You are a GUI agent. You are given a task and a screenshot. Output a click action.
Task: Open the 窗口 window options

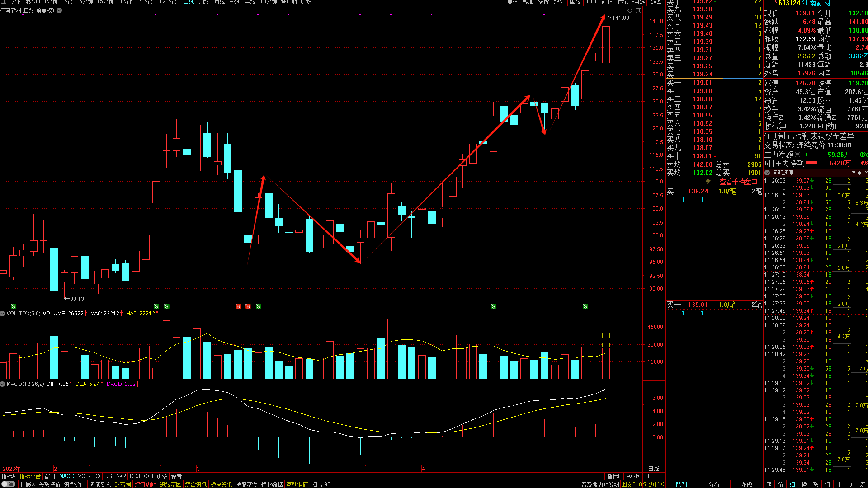[x=50, y=476]
